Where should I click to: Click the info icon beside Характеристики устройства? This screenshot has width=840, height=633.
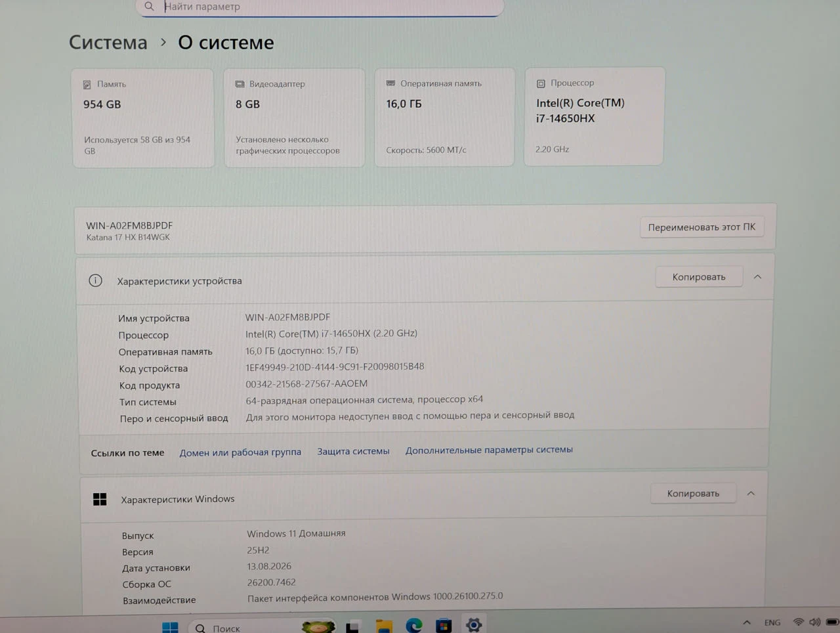[96, 281]
